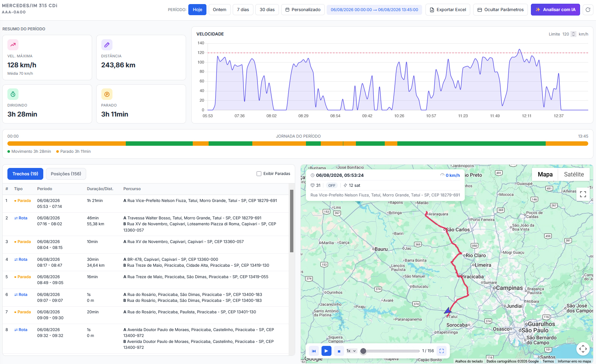Stop the route replay
The width and height of the screenshot is (596, 364).
[339, 351]
